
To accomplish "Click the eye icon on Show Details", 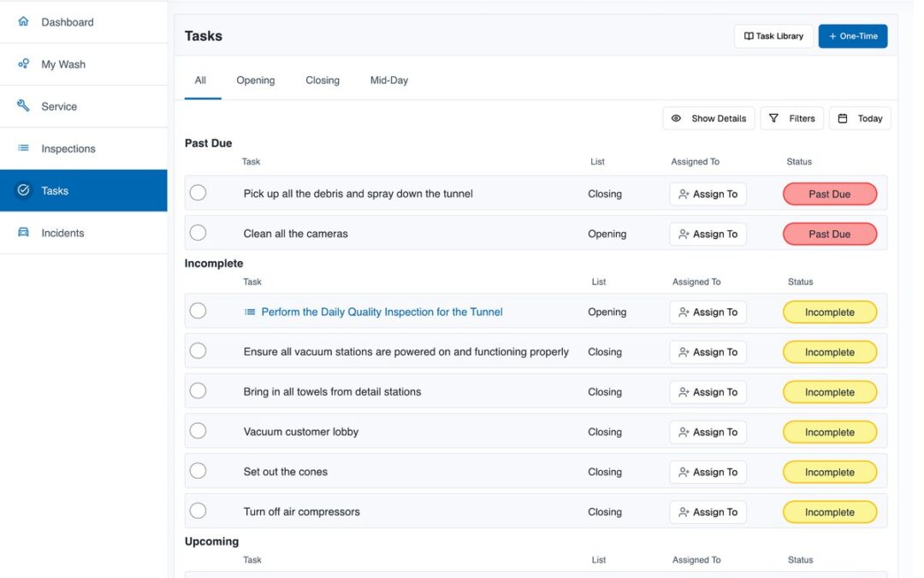I will point(676,118).
